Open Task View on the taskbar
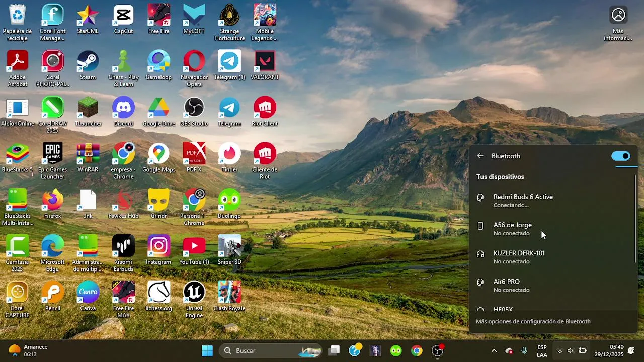644x362 pixels. pos(334,350)
